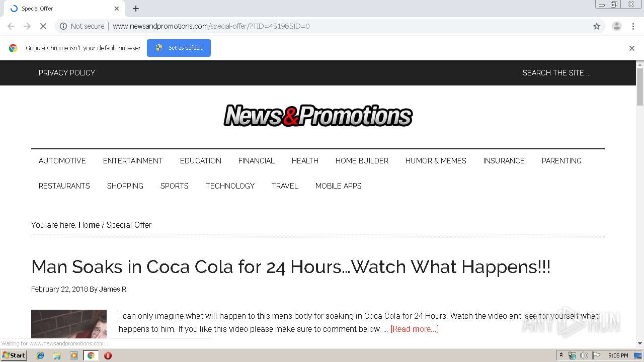644x362 pixels.
Task: Open the Privacy Policy link
Action: tap(67, 73)
